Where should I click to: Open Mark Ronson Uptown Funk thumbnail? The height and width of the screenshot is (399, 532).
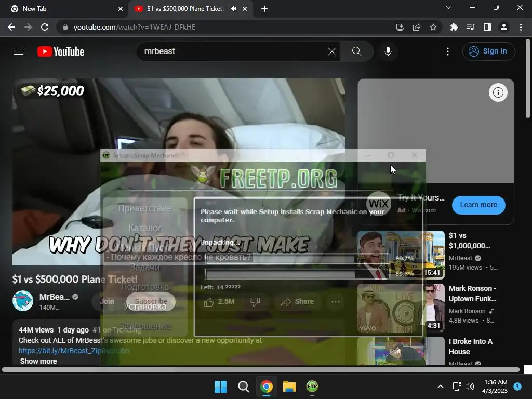(401, 308)
